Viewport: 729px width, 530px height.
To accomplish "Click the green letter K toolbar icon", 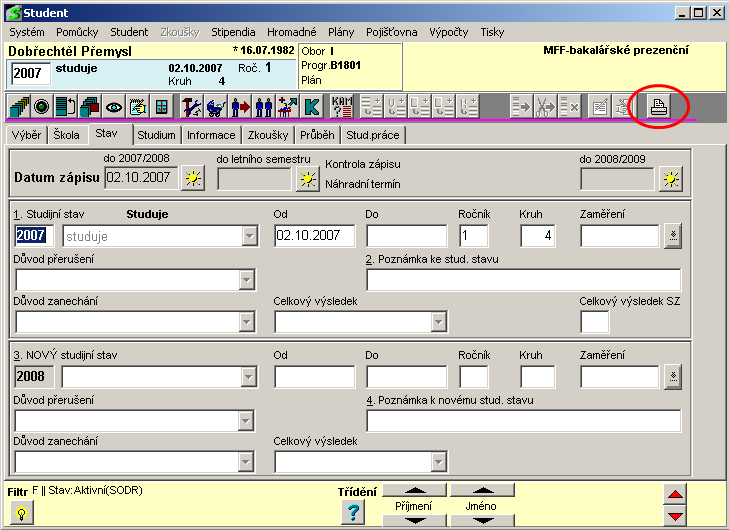I will 312,106.
